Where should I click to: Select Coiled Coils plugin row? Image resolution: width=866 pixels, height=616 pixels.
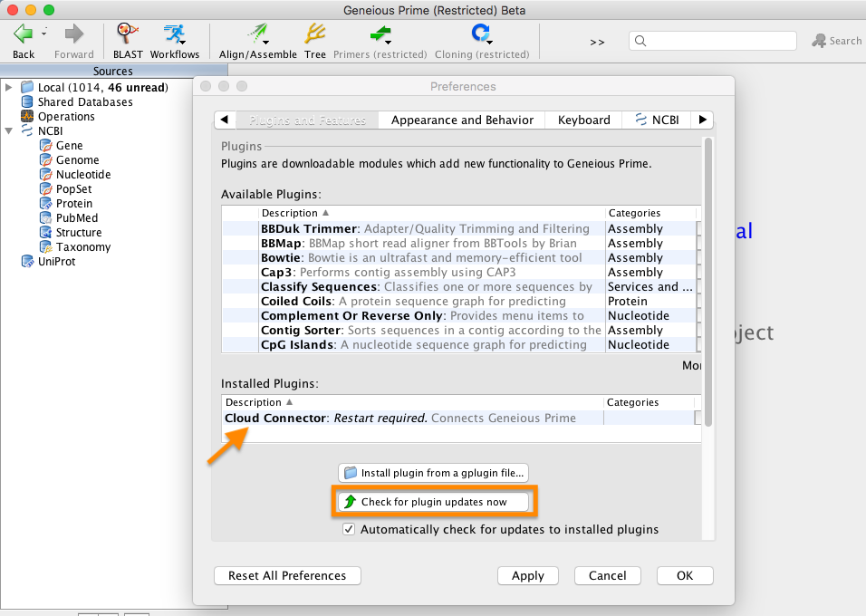pyautogui.click(x=459, y=301)
